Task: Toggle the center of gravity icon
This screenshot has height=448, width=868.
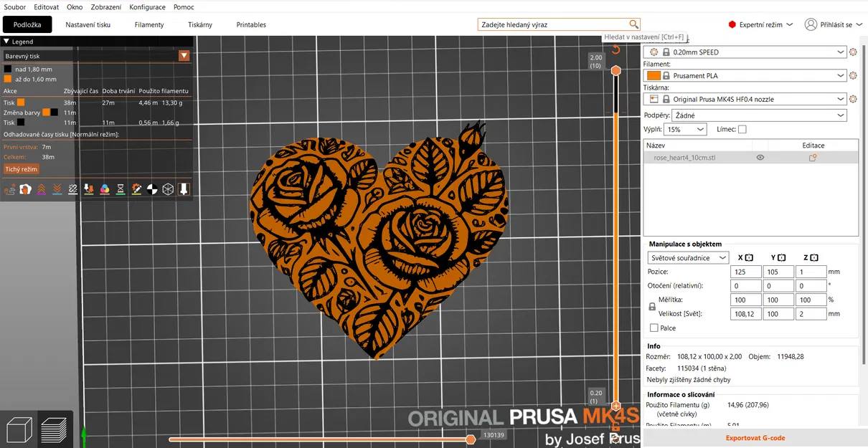Action: tap(151, 189)
